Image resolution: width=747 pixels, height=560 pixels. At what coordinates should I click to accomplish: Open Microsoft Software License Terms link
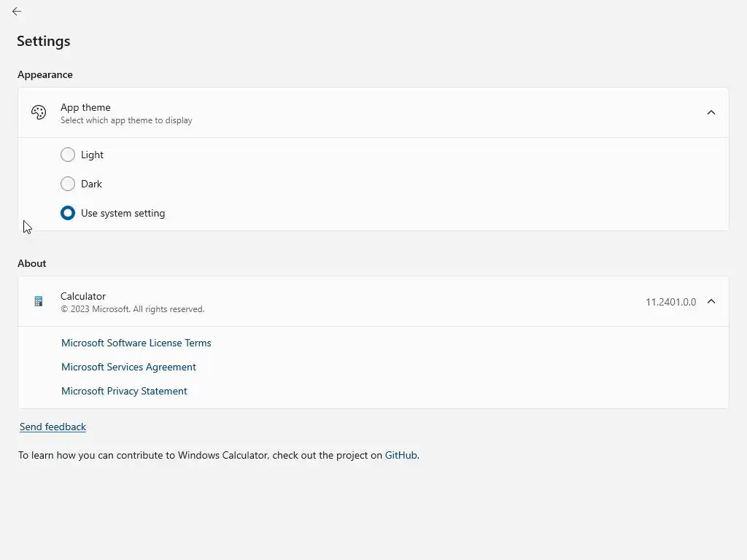point(136,343)
